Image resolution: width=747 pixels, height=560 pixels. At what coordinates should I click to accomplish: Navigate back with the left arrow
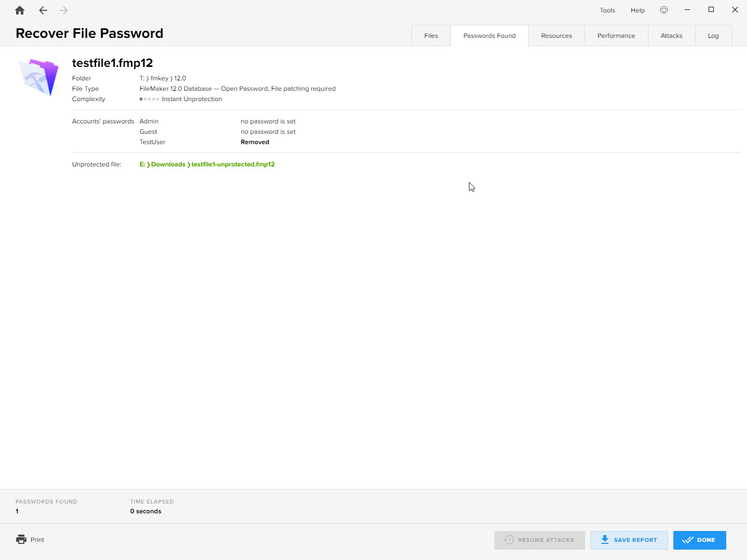(43, 10)
